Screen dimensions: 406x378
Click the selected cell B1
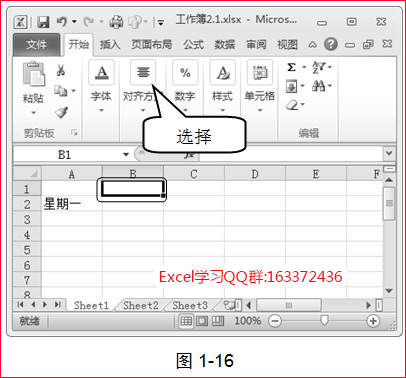133,189
